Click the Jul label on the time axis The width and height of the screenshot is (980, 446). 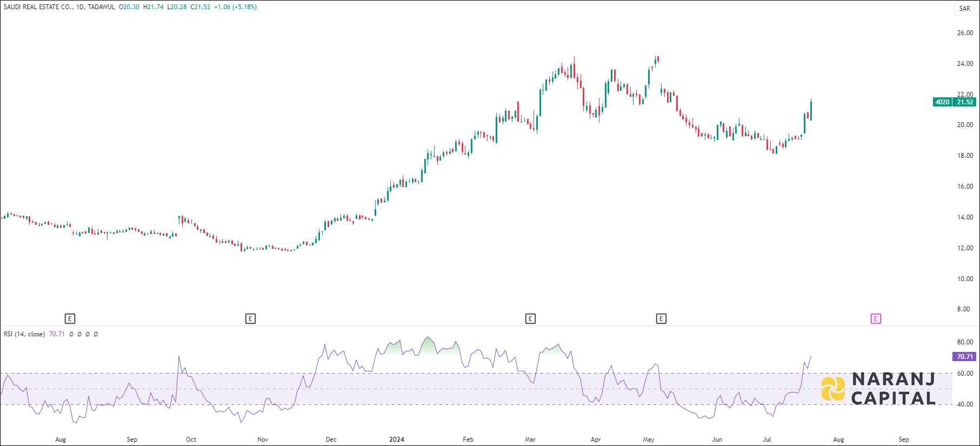(767, 440)
